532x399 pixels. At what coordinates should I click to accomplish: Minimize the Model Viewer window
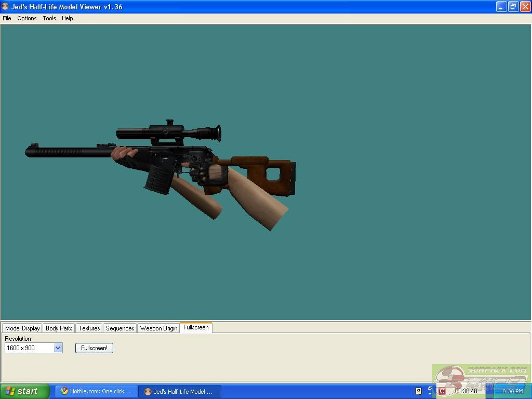click(501, 6)
